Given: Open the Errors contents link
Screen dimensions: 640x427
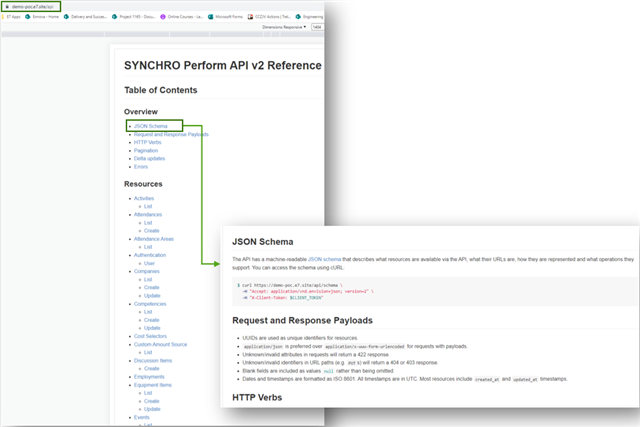Looking at the screenshot, I should 141,167.
